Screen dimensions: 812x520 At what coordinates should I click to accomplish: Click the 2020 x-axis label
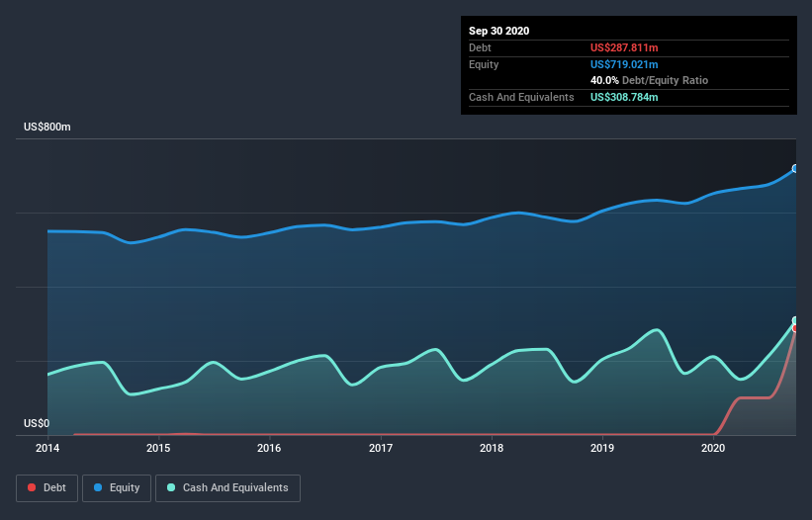(713, 448)
